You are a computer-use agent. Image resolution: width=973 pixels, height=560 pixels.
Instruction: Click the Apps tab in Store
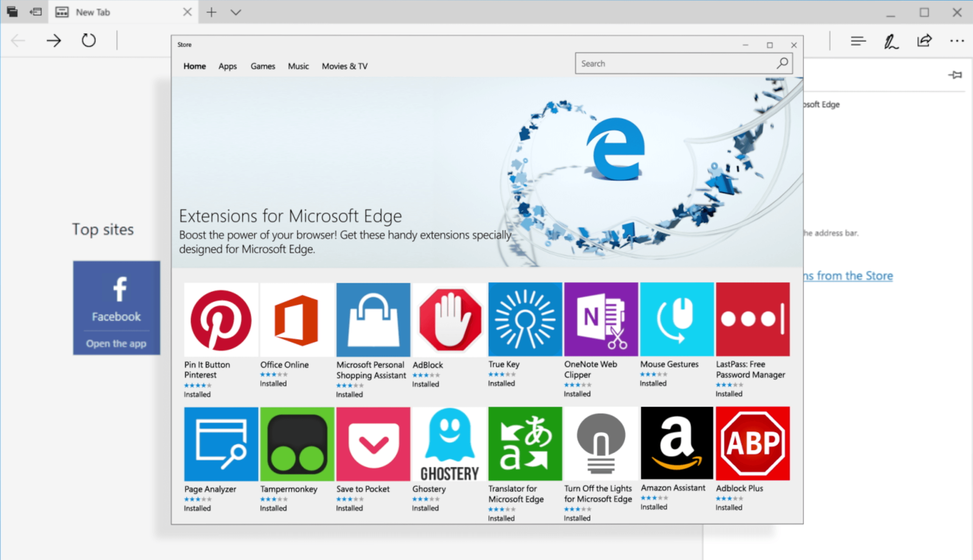coord(227,66)
